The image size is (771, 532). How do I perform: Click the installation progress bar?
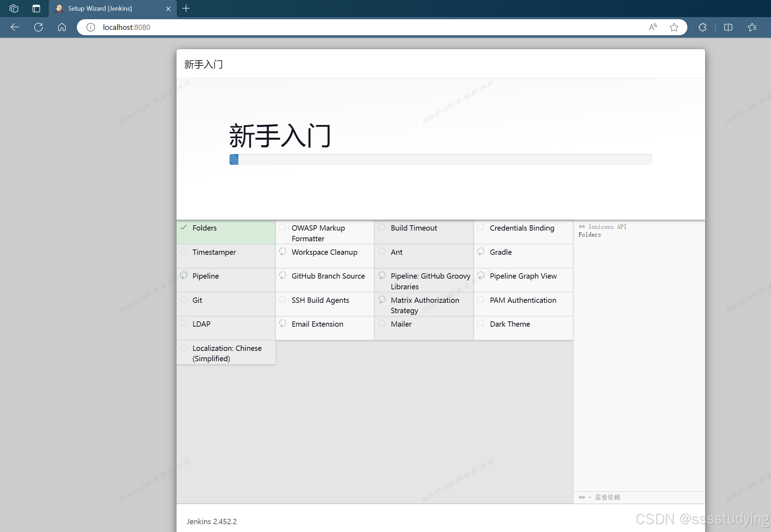point(440,159)
